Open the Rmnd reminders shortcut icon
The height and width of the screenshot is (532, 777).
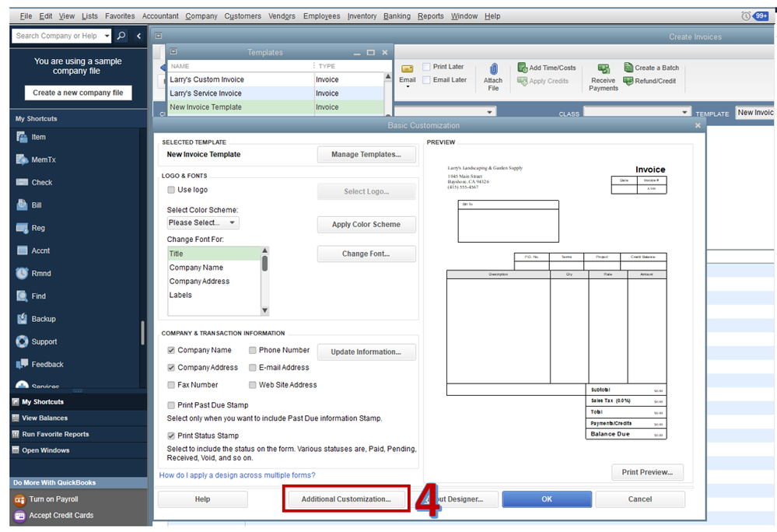coord(22,274)
